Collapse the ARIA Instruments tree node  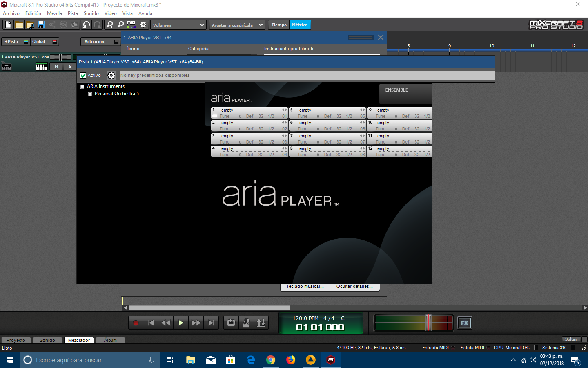(x=82, y=87)
